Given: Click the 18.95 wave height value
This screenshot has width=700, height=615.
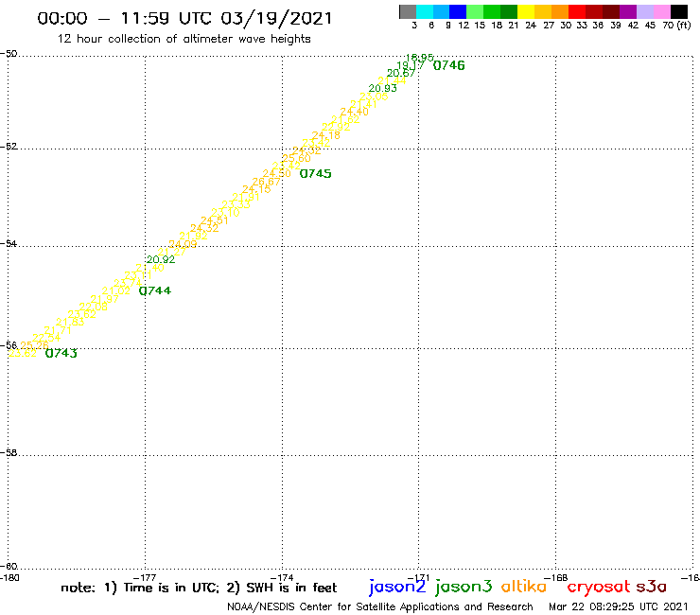Looking at the screenshot, I should (419, 57).
